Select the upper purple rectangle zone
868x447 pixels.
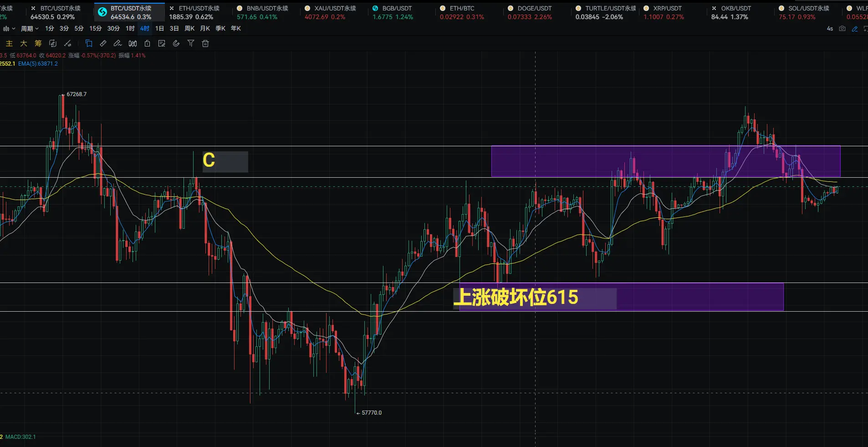tap(666, 161)
